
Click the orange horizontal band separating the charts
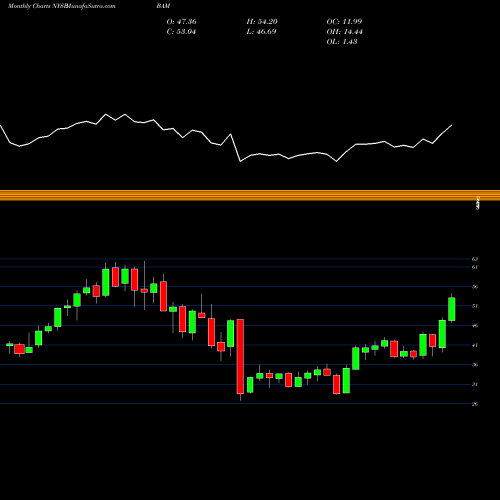click(x=250, y=195)
